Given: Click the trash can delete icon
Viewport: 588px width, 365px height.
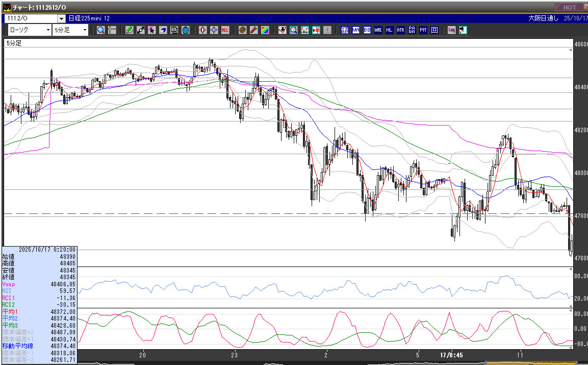Looking at the screenshot, I should 186,30.
